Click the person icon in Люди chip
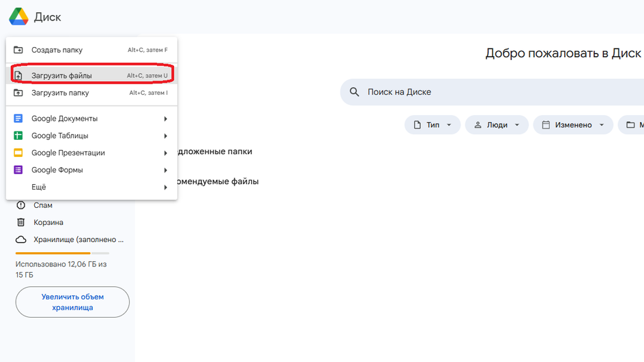 coord(478,125)
